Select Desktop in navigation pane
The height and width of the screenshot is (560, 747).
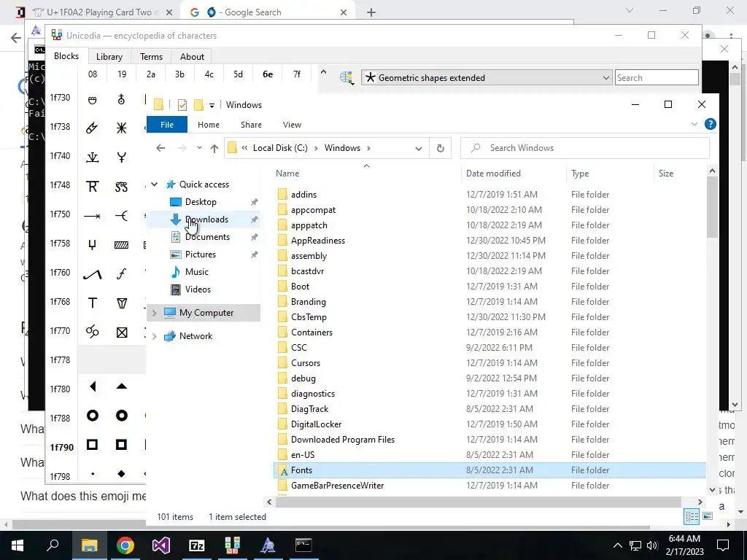203,202
